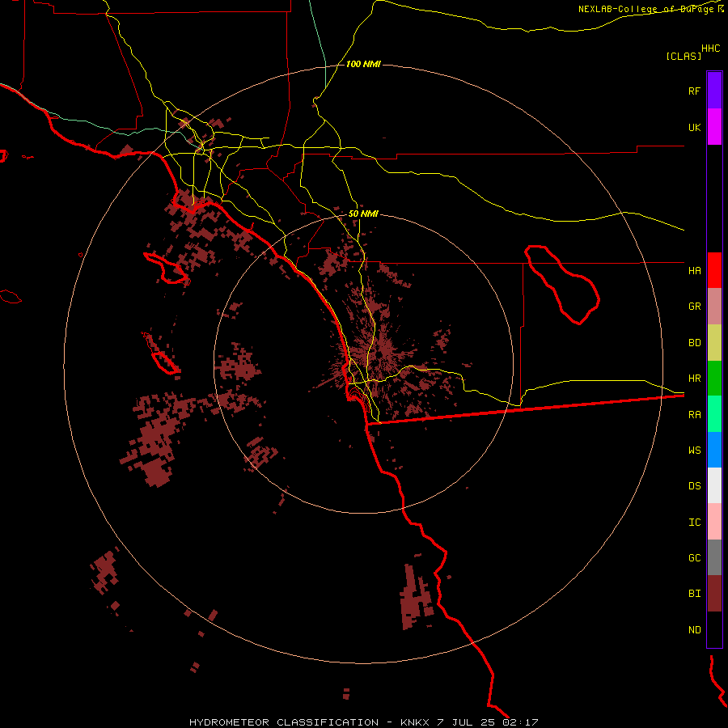Click the [CLAS] label above legend

[x=684, y=56]
